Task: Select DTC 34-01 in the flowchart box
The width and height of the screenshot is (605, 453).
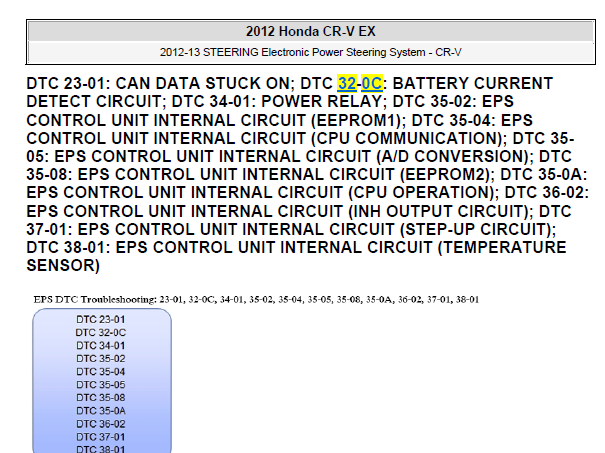Action: [x=101, y=346]
